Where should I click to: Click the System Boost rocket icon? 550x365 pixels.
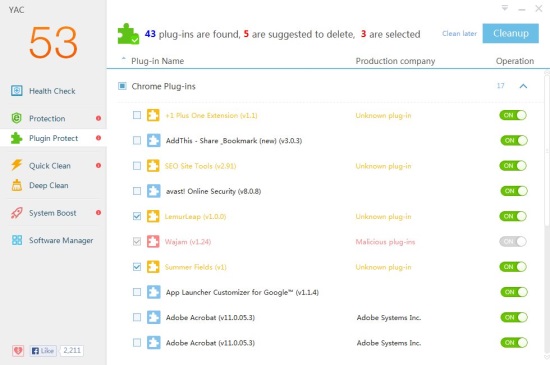pyautogui.click(x=16, y=213)
